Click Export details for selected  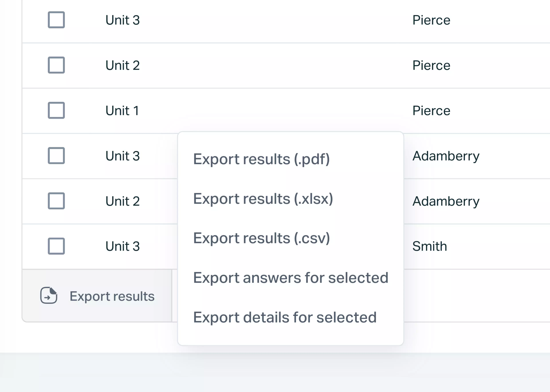[285, 317]
